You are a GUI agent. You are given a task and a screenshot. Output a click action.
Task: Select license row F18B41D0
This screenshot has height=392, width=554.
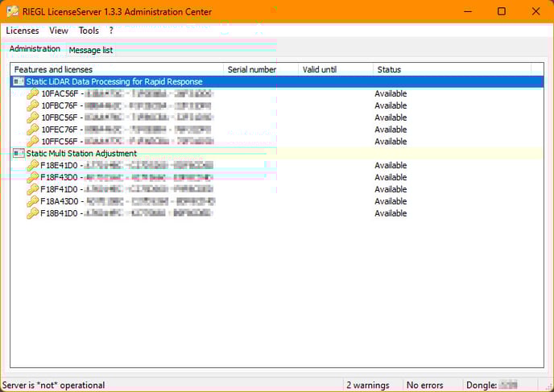tap(277, 213)
